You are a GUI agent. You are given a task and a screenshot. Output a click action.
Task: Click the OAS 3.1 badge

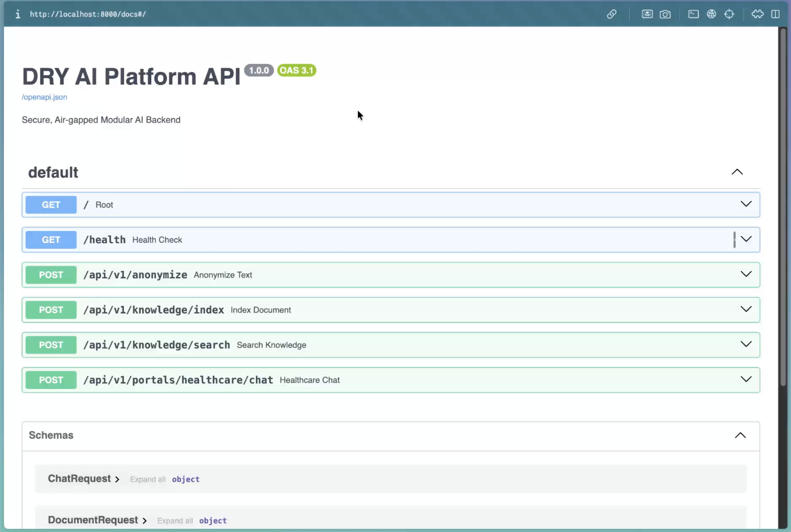297,70
